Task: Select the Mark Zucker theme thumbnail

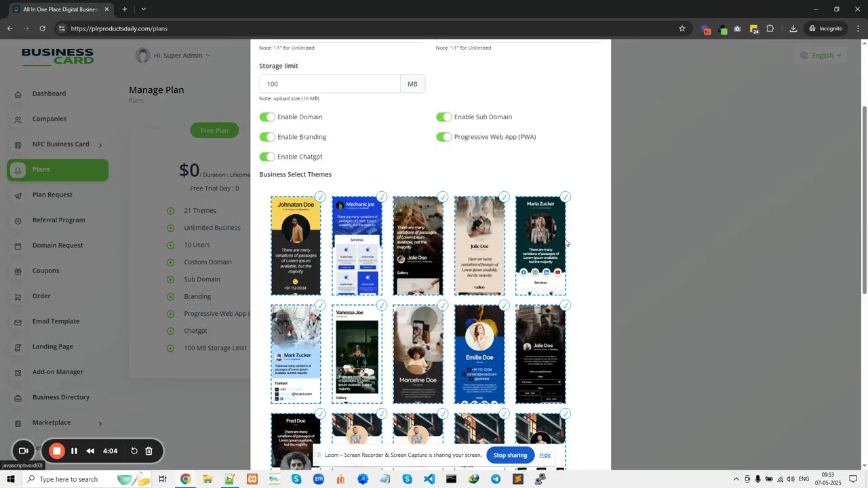Action: (296, 354)
